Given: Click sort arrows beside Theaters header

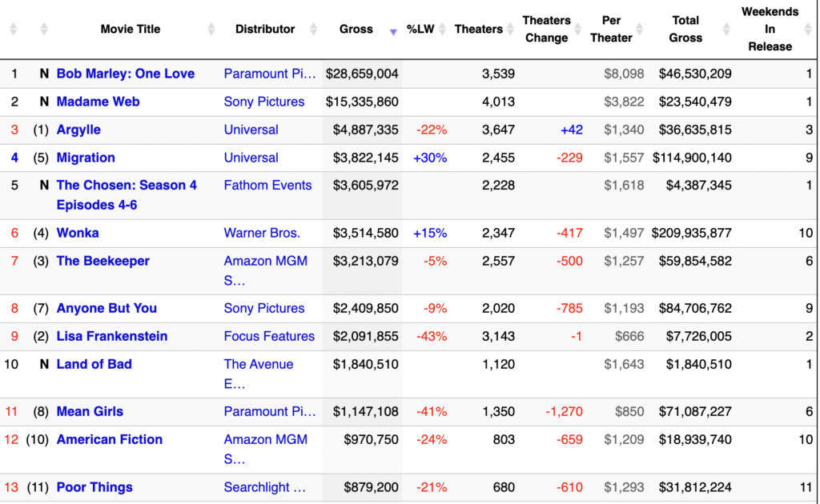Looking at the screenshot, I should pos(510,30).
